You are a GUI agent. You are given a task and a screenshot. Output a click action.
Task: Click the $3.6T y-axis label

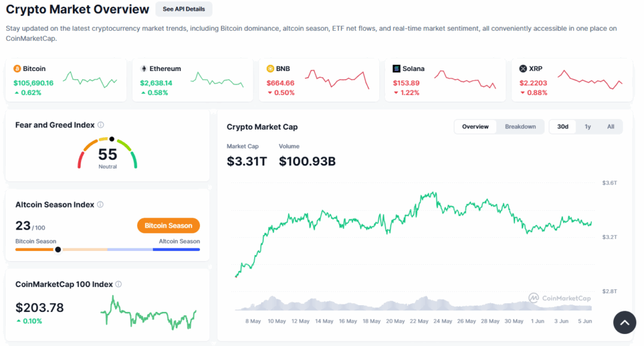pos(609,183)
